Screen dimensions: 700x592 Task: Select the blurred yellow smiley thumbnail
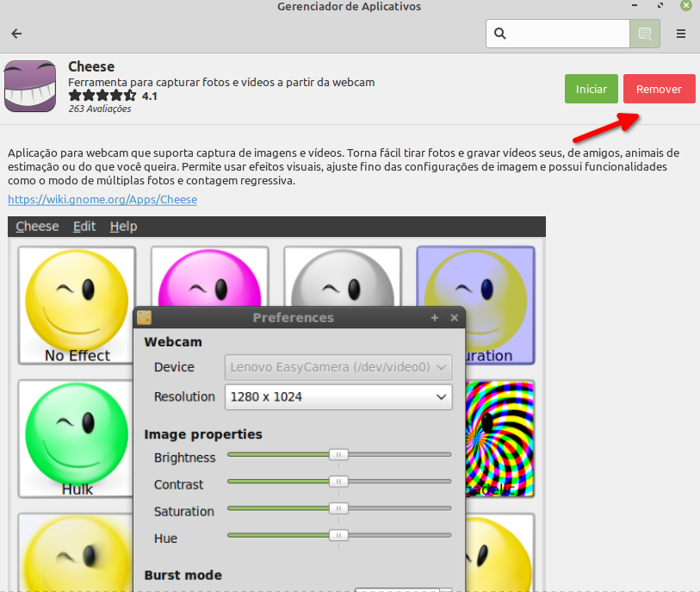(x=76, y=552)
